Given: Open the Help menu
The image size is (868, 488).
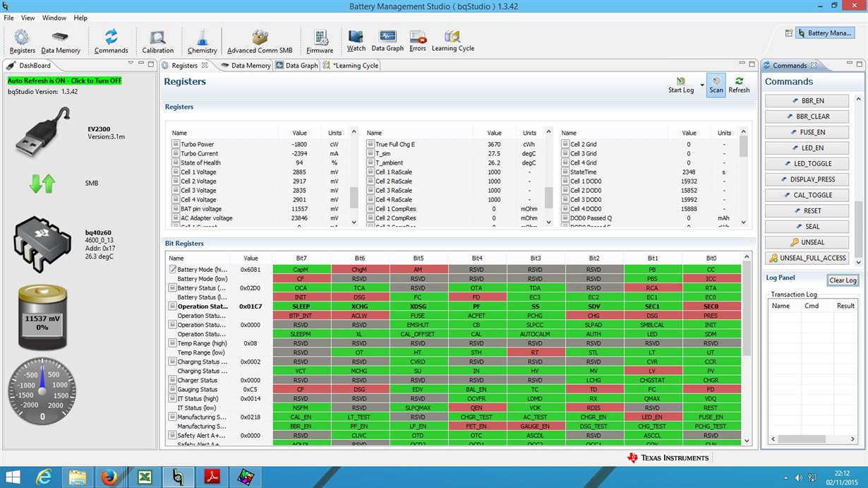Looking at the screenshot, I should click(x=80, y=18).
